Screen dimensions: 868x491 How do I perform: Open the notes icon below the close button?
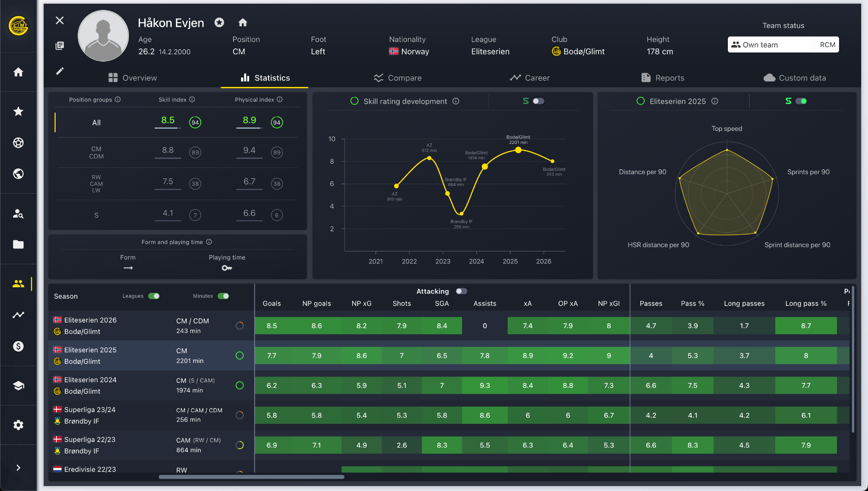[x=60, y=46]
